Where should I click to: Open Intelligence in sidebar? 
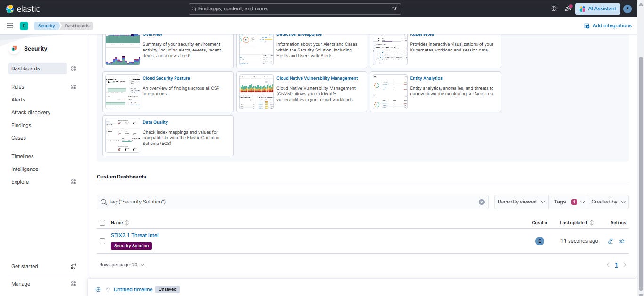pyautogui.click(x=25, y=169)
